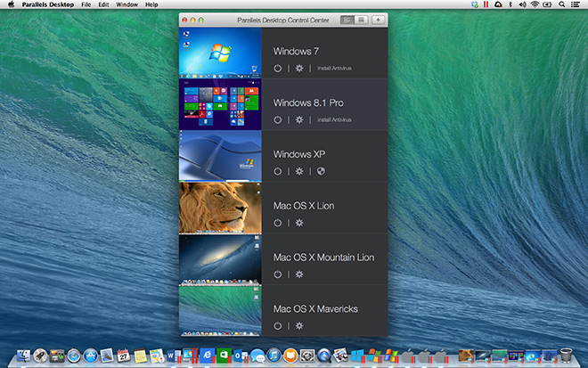Configure Windows XP via gear icon
This screenshot has width=588, height=368.
[298, 171]
